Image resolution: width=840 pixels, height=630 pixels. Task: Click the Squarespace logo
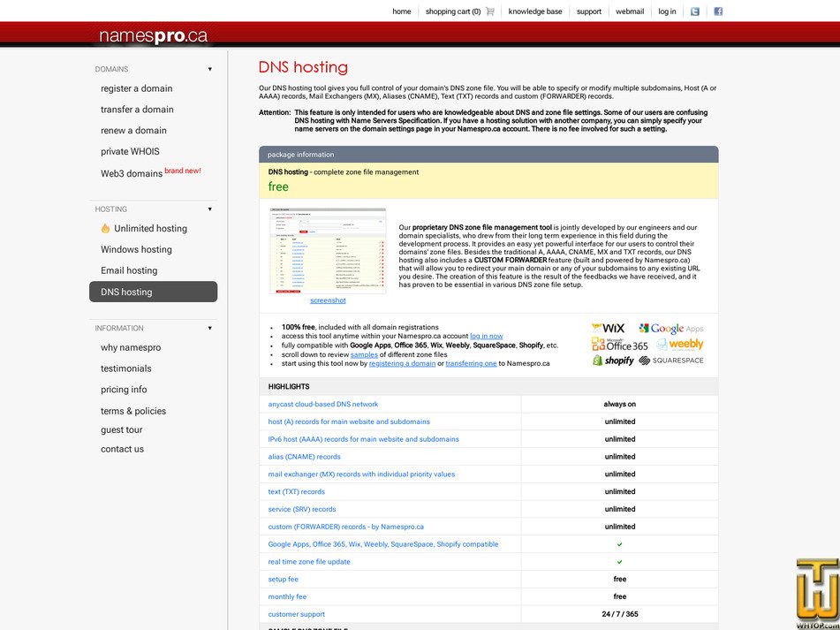tap(671, 361)
